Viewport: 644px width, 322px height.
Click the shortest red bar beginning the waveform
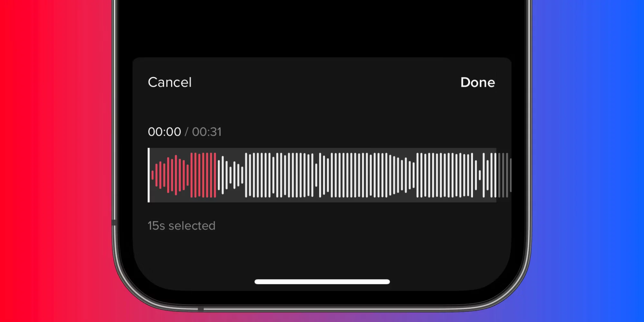pos(153,175)
